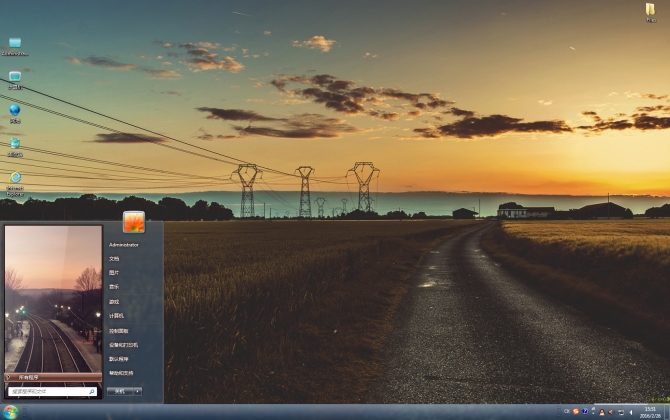The height and width of the screenshot is (420, 670).
Task: Select 图片 (Pictures) in Start menu
Action: (x=114, y=272)
